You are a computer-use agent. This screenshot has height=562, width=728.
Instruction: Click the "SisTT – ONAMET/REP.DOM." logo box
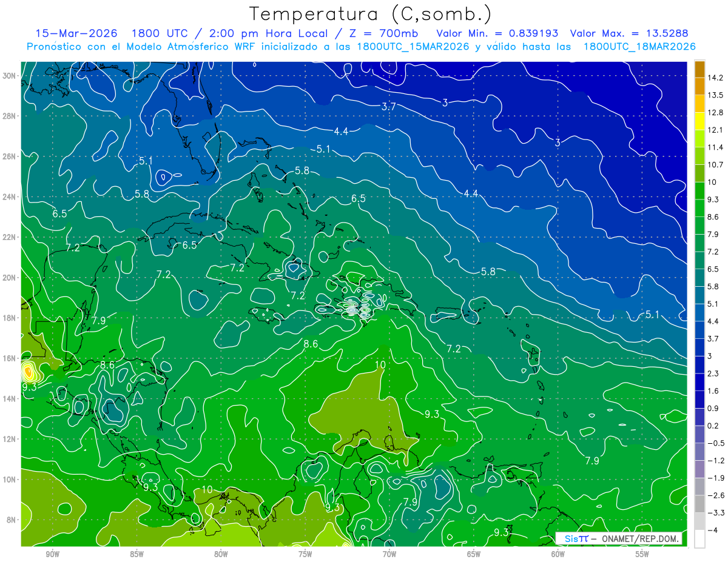tap(619, 538)
